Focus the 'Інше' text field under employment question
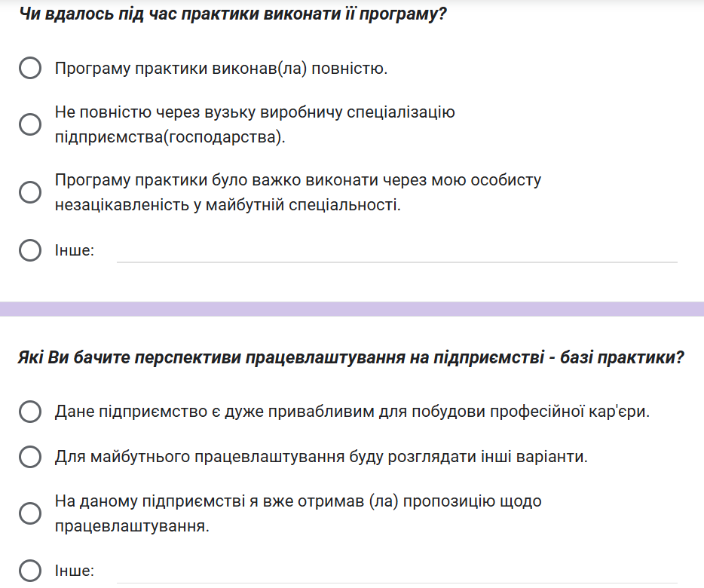The width and height of the screenshot is (704, 588). tap(396, 571)
